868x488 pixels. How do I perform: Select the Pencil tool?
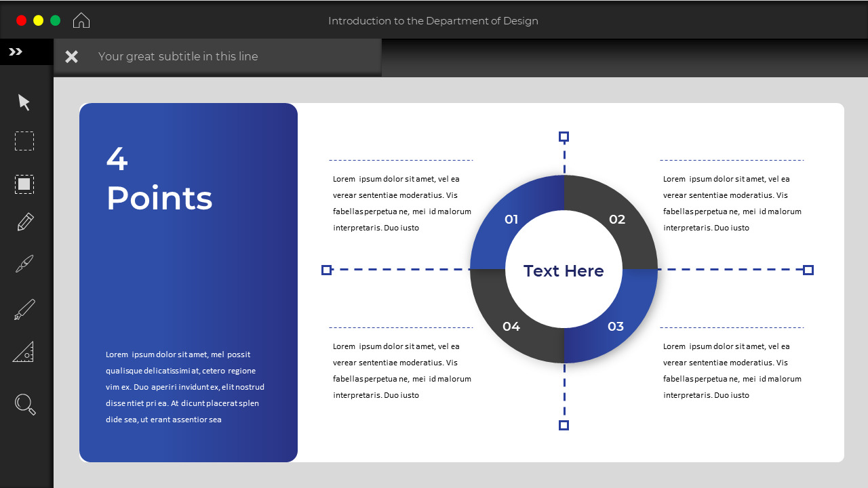(x=24, y=221)
